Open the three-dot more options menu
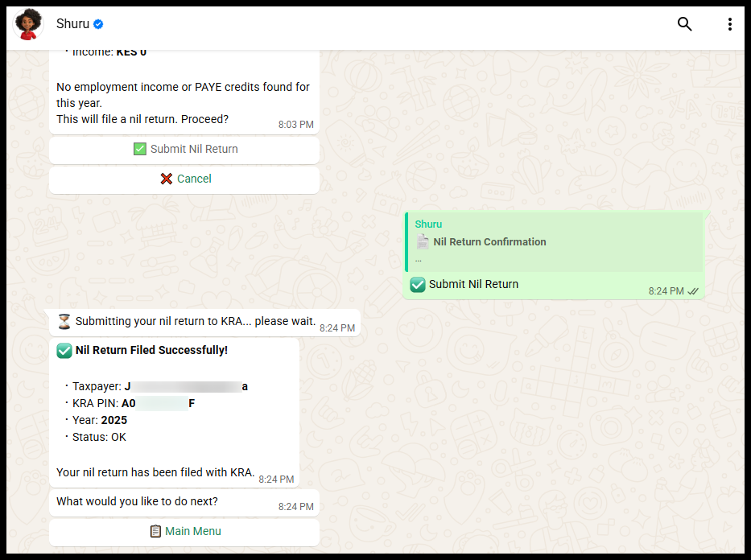The image size is (751, 560). tap(729, 24)
